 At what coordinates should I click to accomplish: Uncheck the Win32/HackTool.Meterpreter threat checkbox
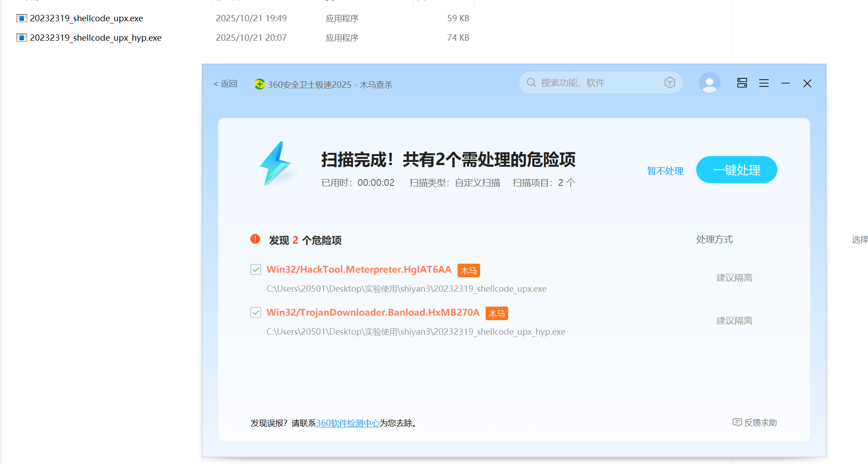[256, 270]
